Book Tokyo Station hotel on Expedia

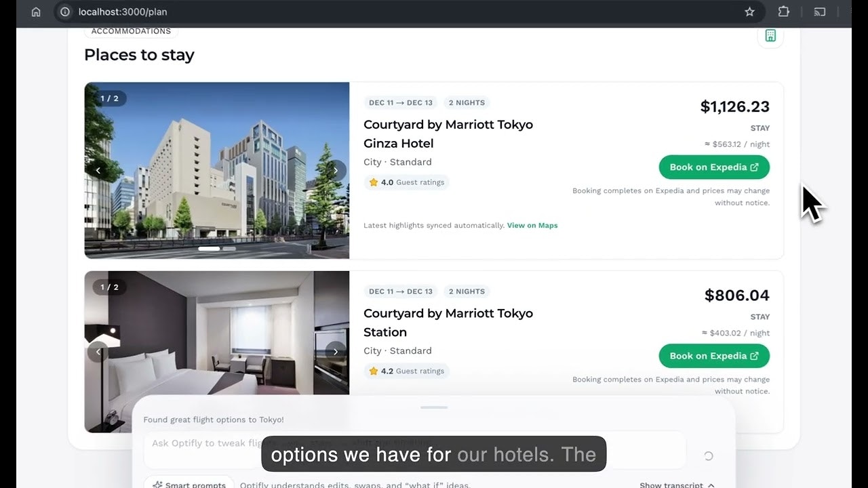point(714,356)
